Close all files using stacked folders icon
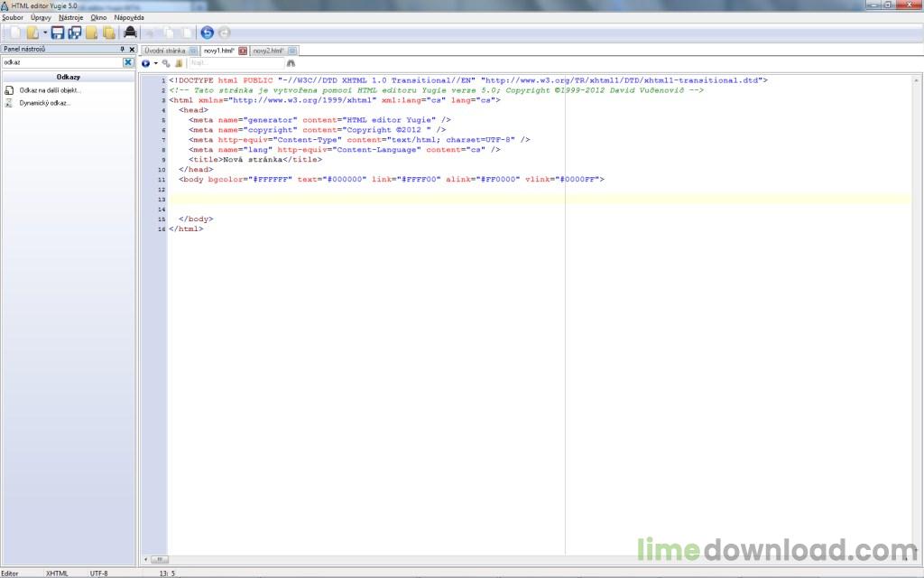Screen dimensions: 924x578 pos(109,33)
